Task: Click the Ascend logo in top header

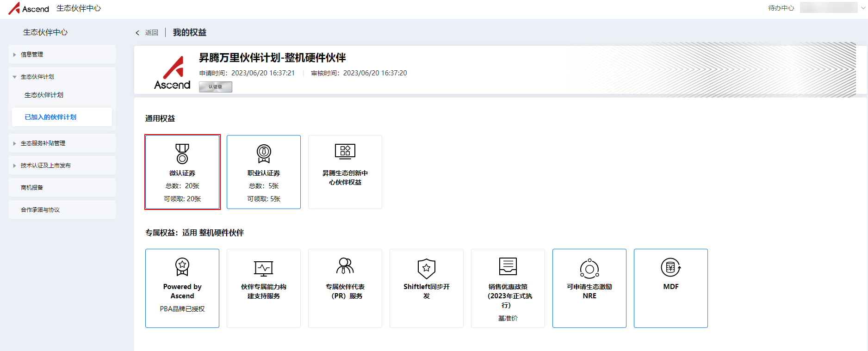Action: [29, 8]
